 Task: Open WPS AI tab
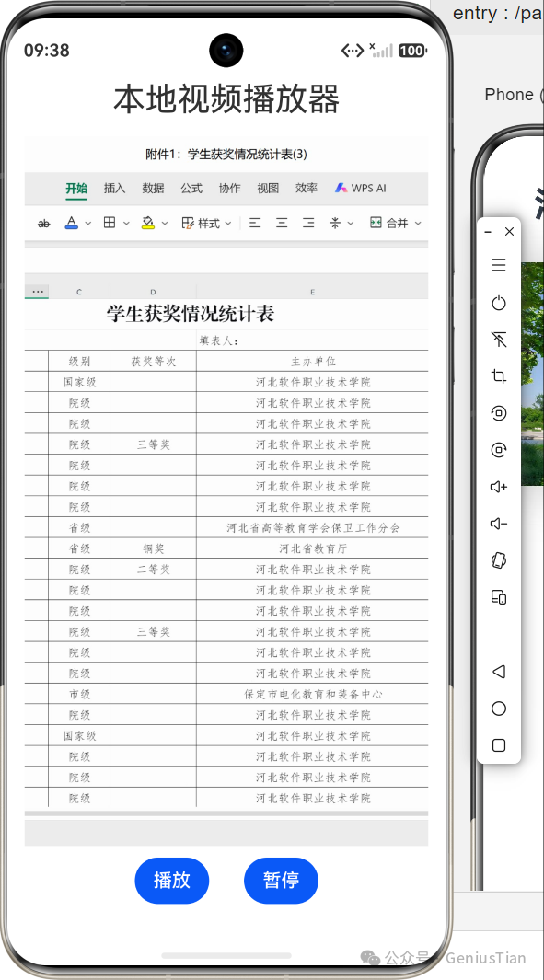pos(361,188)
